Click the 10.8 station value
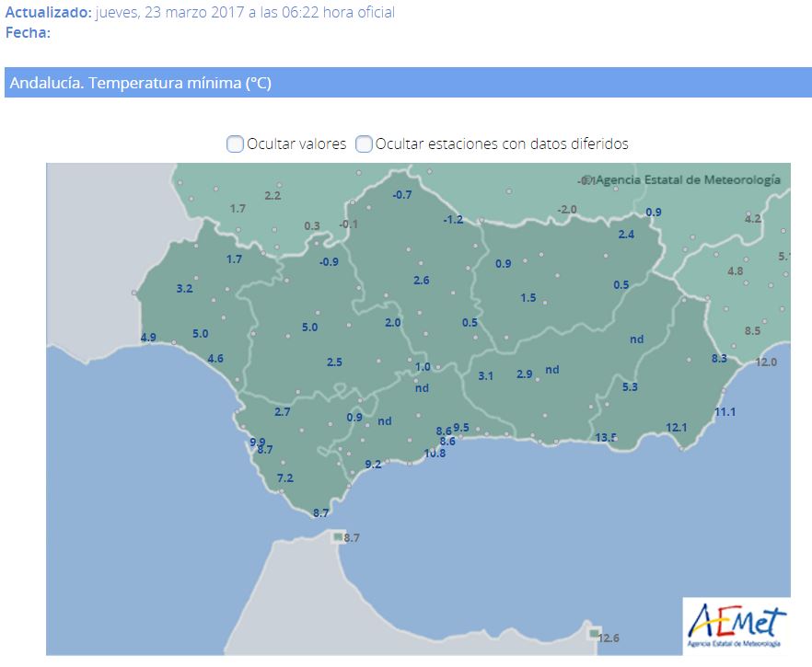The height and width of the screenshot is (667, 812). 435,453
